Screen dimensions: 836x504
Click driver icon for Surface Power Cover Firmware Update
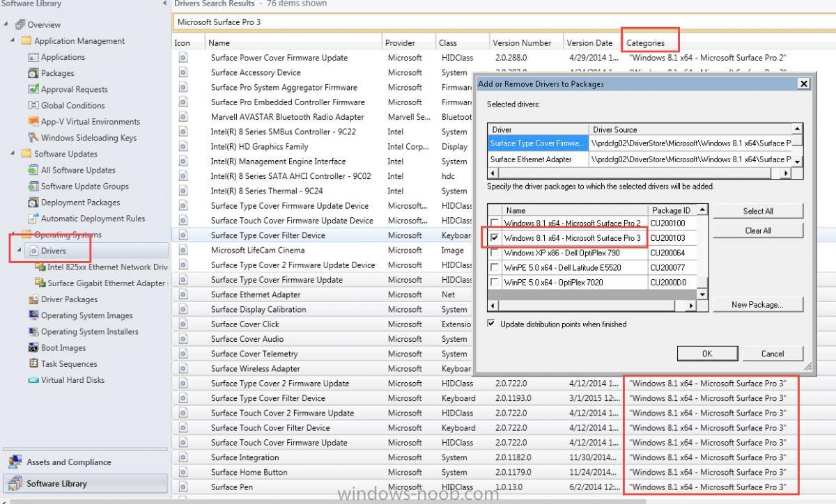click(x=183, y=58)
